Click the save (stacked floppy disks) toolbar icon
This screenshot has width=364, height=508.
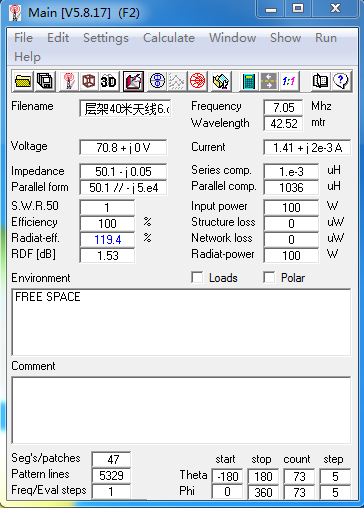pyautogui.click(x=44, y=81)
